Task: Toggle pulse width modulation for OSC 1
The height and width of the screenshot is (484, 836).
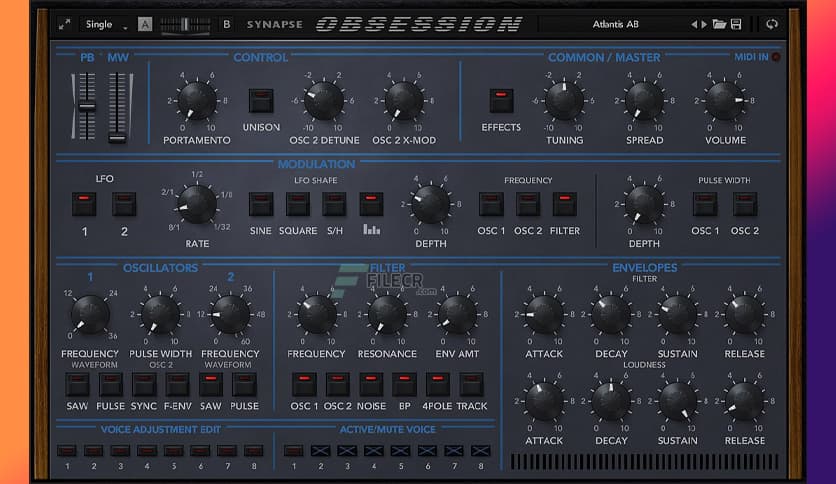Action: [x=705, y=204]
